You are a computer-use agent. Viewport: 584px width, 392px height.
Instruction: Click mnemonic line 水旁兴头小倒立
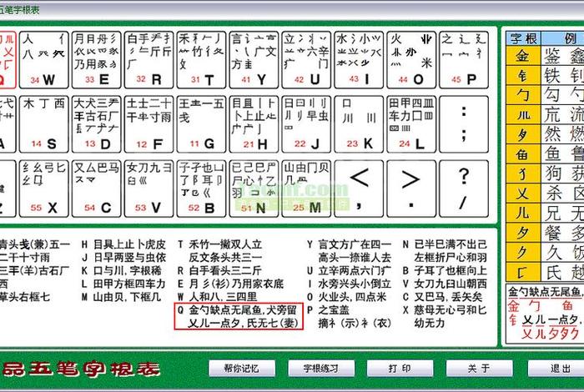tap(355, 284)
